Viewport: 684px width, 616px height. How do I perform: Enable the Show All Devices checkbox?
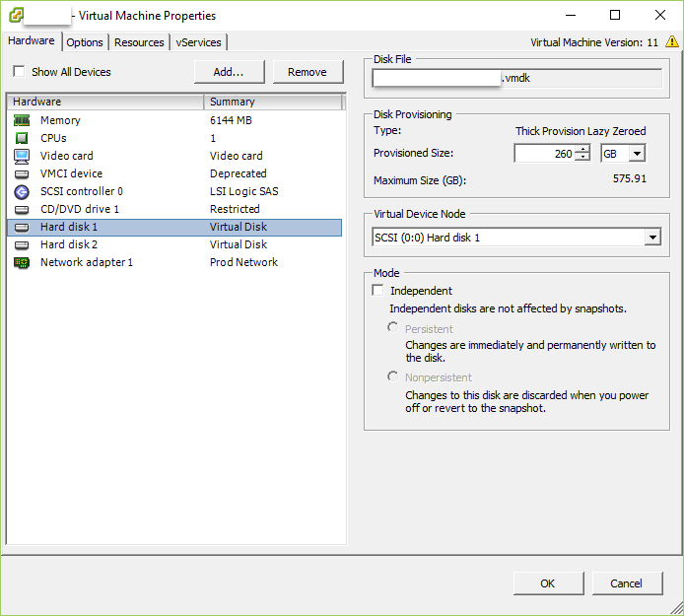(x=19, y=71)
